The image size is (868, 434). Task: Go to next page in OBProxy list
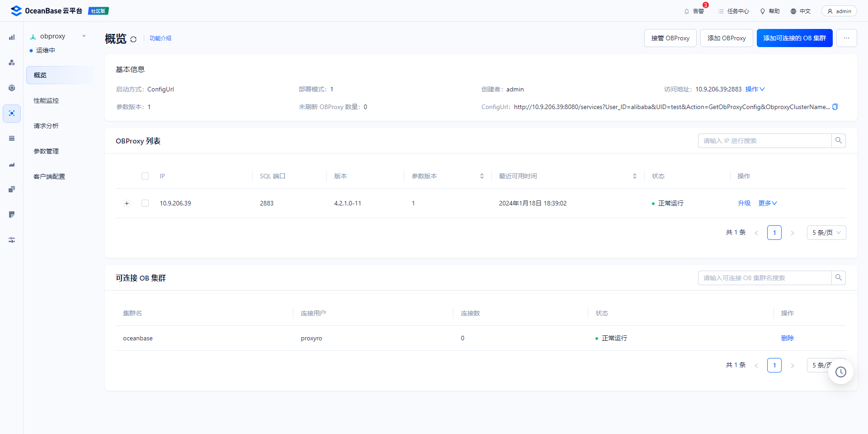pos(793,233)
